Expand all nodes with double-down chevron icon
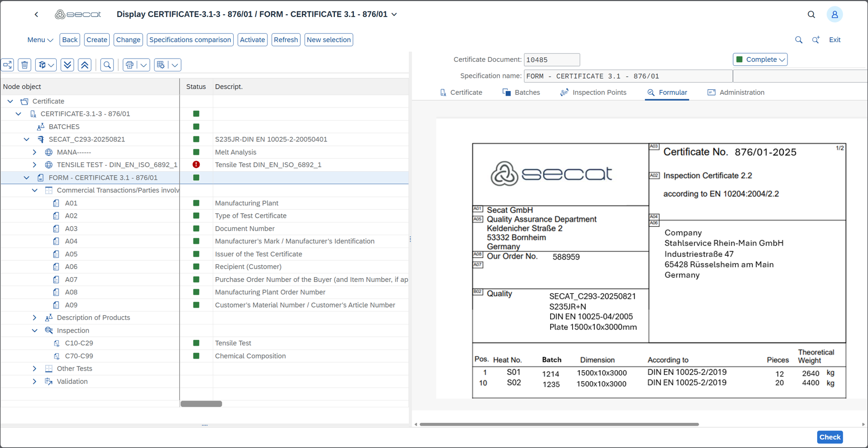Viewport: 868px width, 448px height. [x=67, y=65]
